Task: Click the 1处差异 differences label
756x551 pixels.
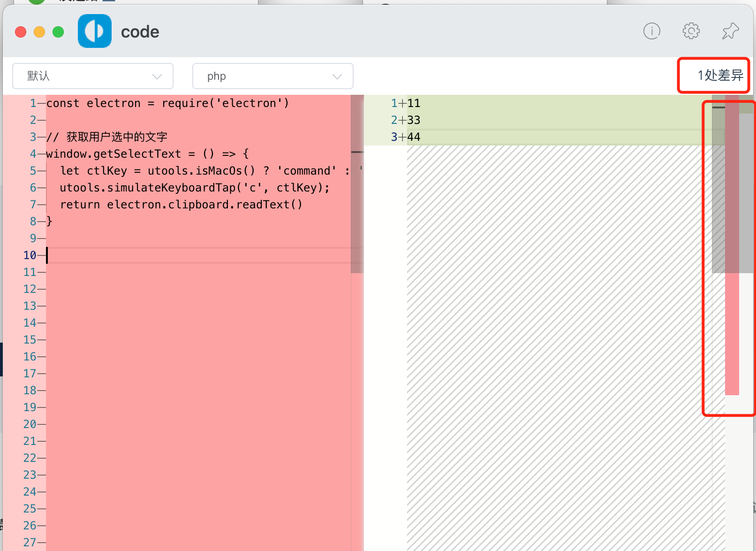Action: click(720, 75)
